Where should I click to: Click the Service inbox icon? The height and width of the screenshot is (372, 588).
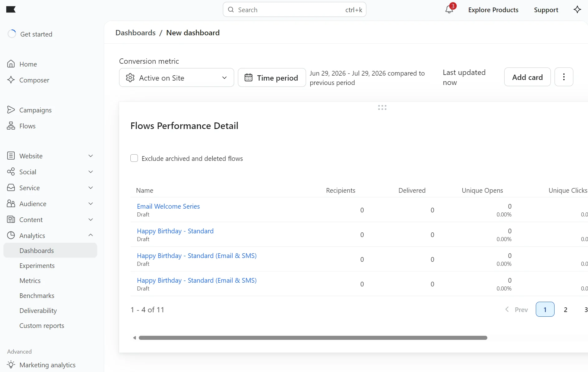click(11, 187)
